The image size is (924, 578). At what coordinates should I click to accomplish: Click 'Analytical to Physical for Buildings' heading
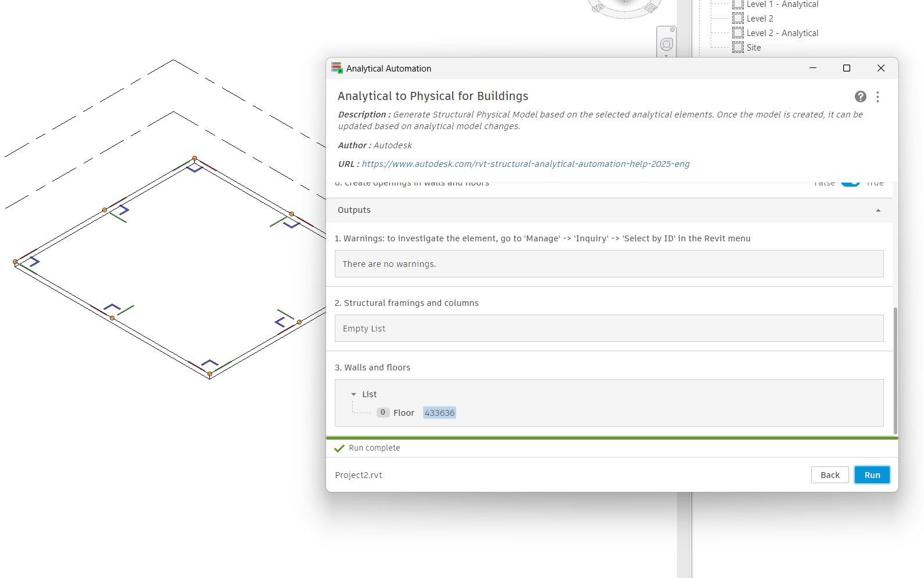(x=433, y=96)
